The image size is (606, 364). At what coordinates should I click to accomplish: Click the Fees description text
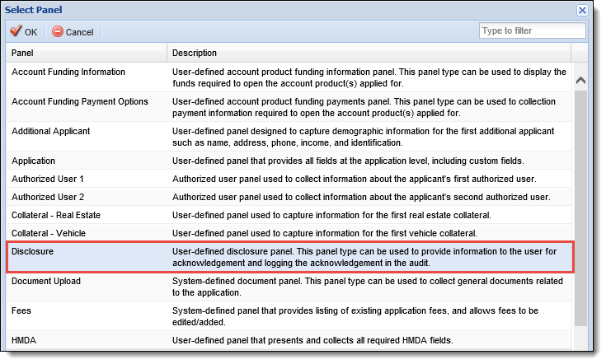coord(355,316)
